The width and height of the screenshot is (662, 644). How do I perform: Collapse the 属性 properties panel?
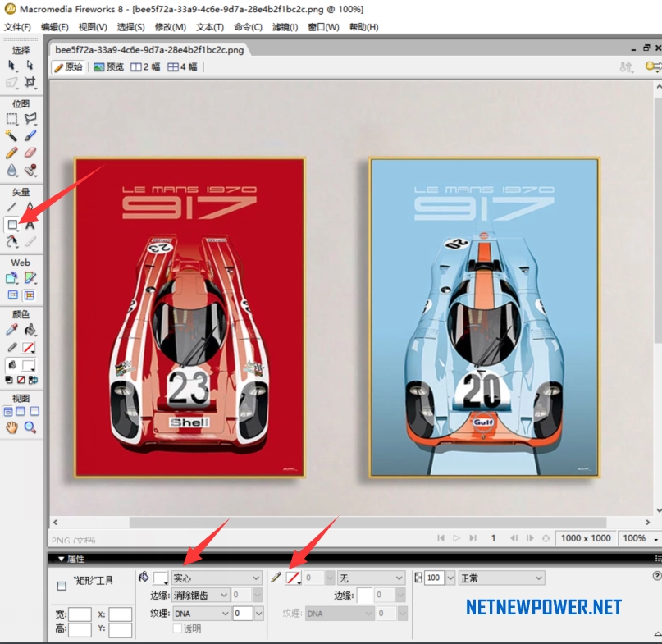point(62,559)
